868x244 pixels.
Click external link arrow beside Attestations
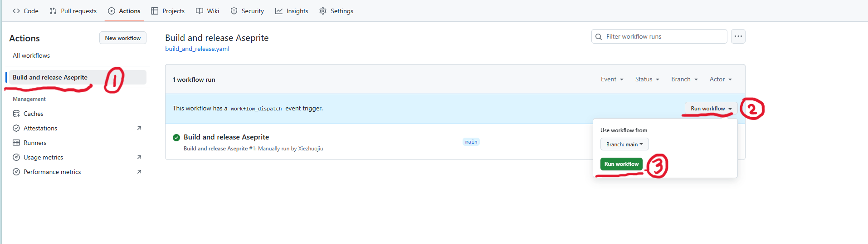139,128
